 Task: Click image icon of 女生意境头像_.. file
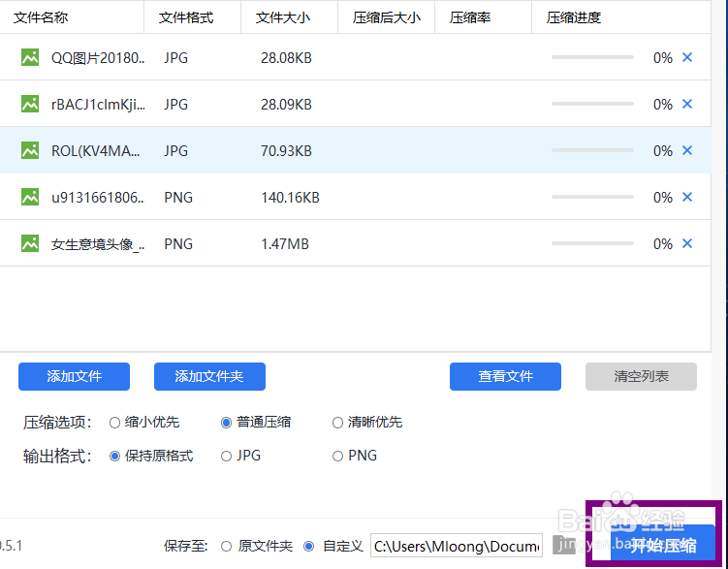[x=30, y=243]
